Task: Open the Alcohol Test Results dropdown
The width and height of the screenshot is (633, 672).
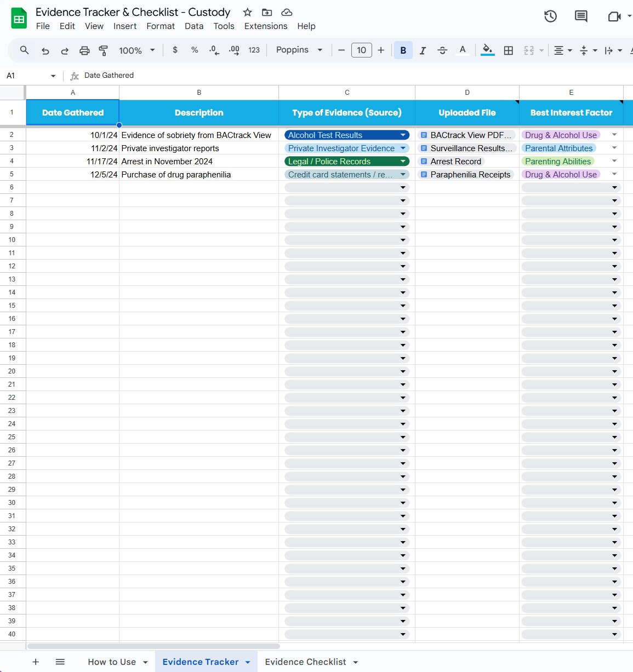Action: [403, 135]
